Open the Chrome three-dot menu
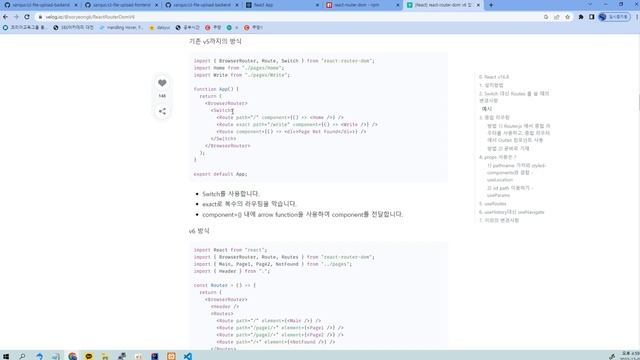 636,17
